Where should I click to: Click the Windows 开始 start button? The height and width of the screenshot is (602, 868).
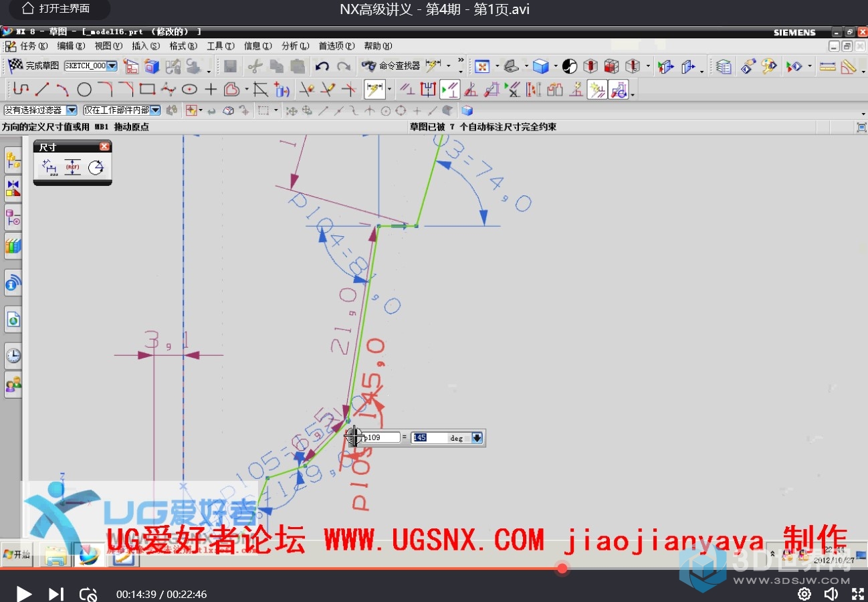[x=17, y=555]
